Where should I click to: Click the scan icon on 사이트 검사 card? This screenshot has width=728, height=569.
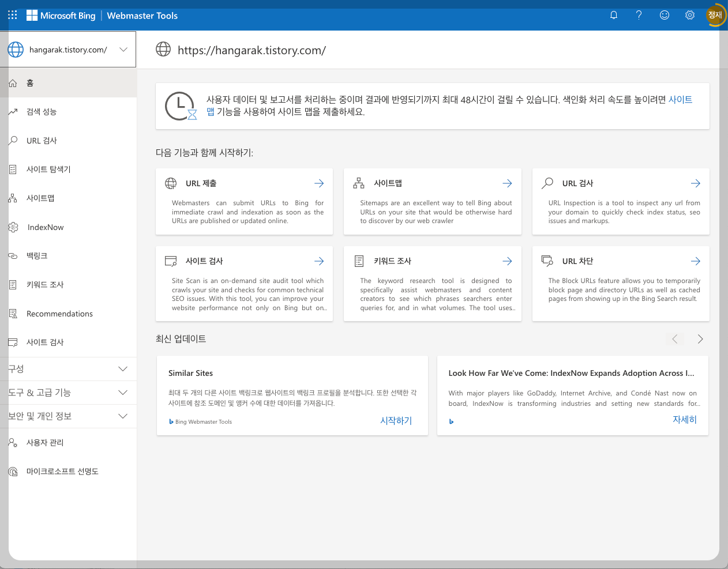tap(171, 261)
